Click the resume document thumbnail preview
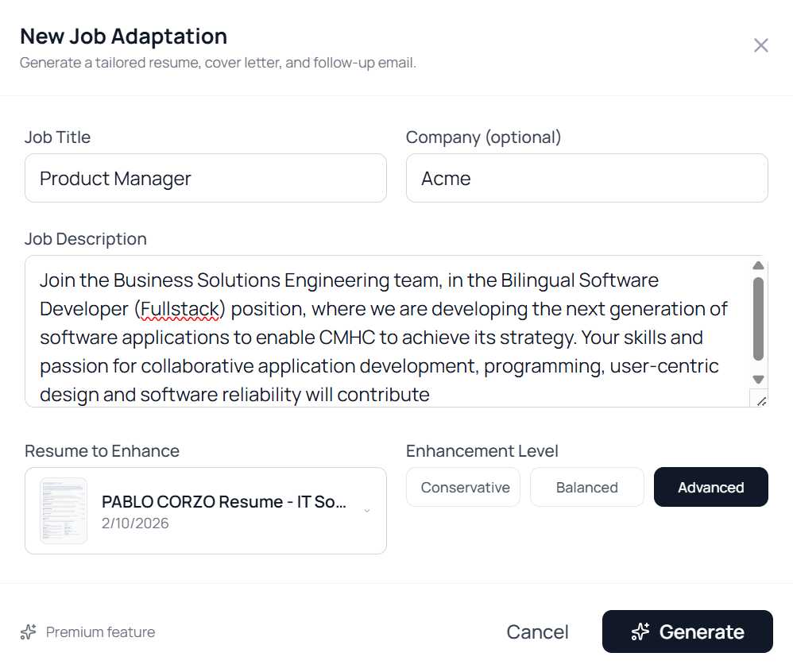Image resolution: width=793 pixels, height=672 pixels. coord(64,511)
